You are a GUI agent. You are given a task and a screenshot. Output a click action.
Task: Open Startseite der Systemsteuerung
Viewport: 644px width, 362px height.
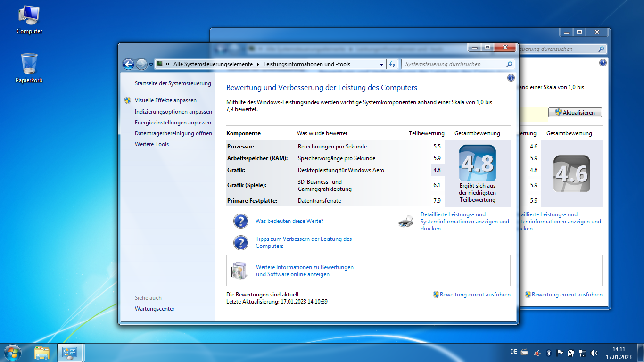[x=173, y=83]
